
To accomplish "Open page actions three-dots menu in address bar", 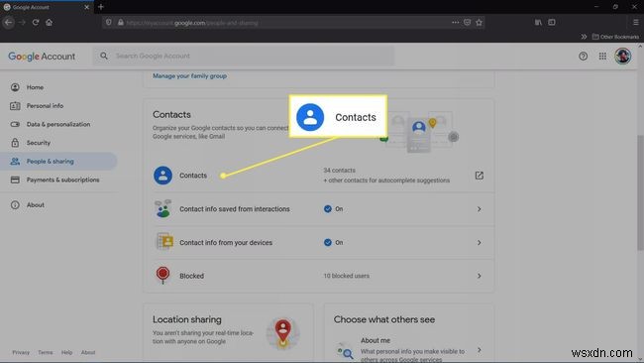I will (455, 22).
